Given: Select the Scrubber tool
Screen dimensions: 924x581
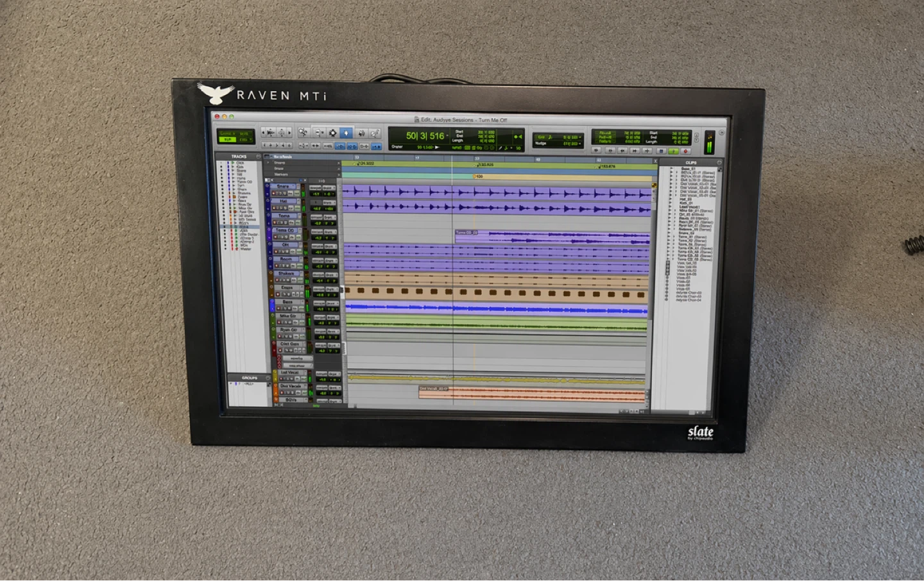Looking at the screenshot, I should click(361, 133).
